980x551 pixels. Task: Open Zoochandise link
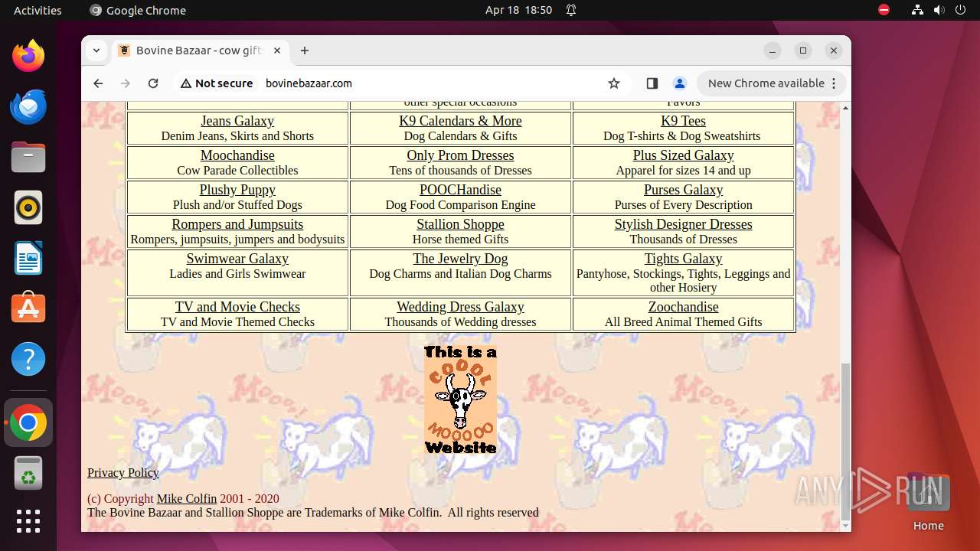(683, 307)
